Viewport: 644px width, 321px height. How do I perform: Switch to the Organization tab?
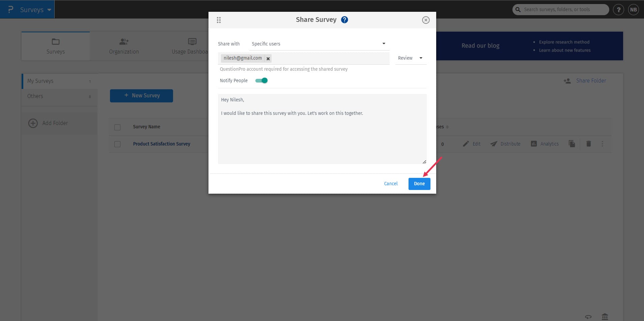click(123, 46)
